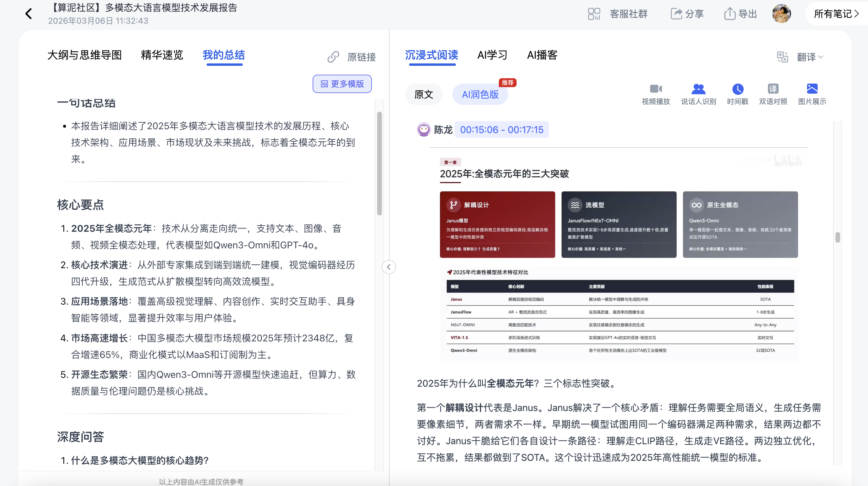Screen dimensions: 868x486
Task: Click the 00:15:06 - 00:17:15 timestamp
Action: 502,130
